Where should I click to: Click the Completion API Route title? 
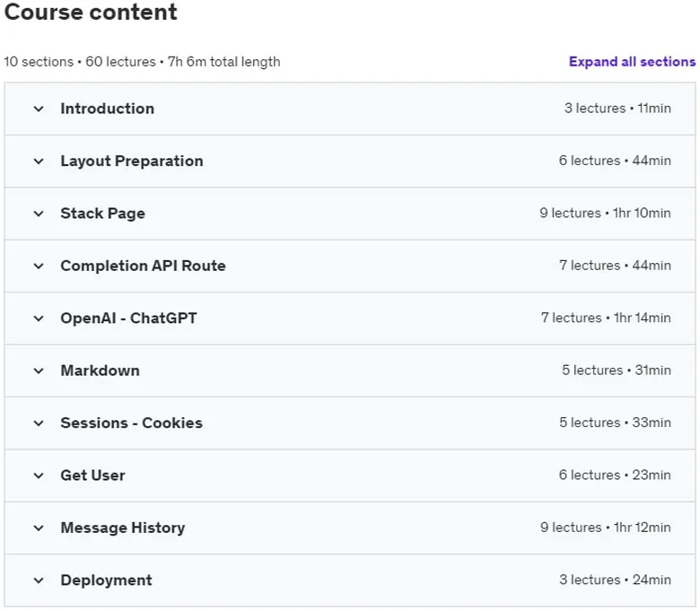tap(143, 266)
